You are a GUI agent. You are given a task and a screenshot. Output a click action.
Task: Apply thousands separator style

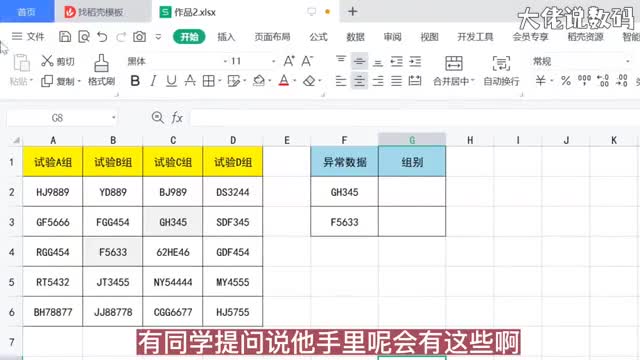[584, 80]
